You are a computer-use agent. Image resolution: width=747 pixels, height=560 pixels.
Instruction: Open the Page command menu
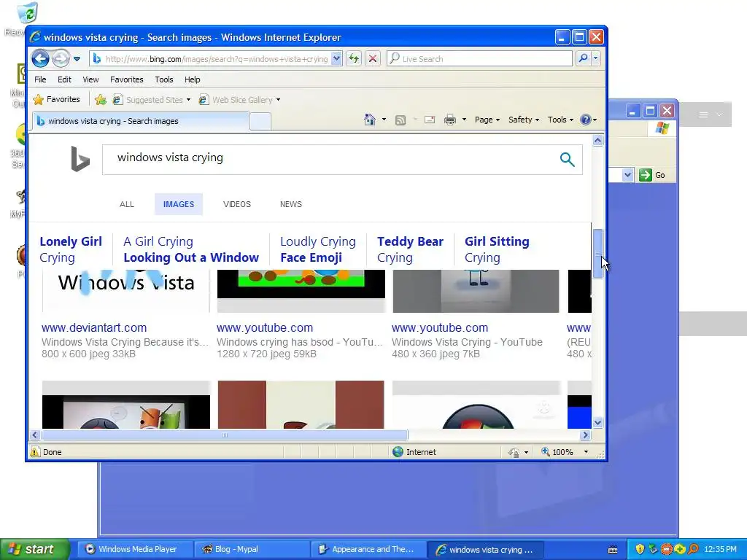click(487, 120)
